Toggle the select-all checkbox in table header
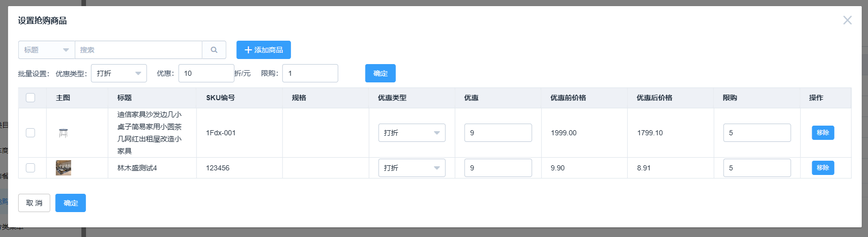868x237 pixels. pos(31,98)
